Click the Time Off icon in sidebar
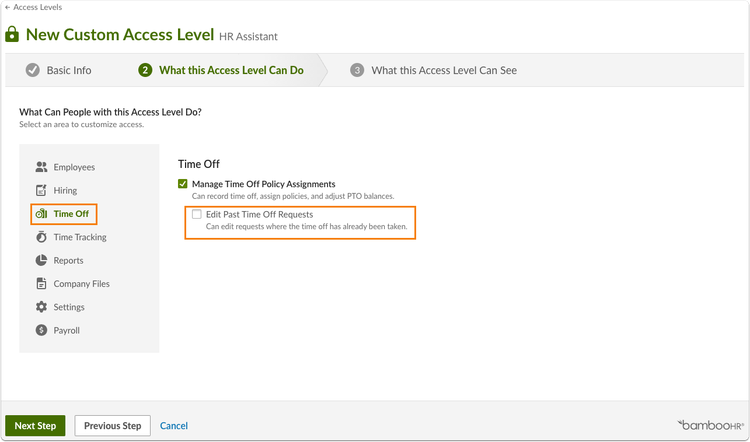 coord(42,214)
